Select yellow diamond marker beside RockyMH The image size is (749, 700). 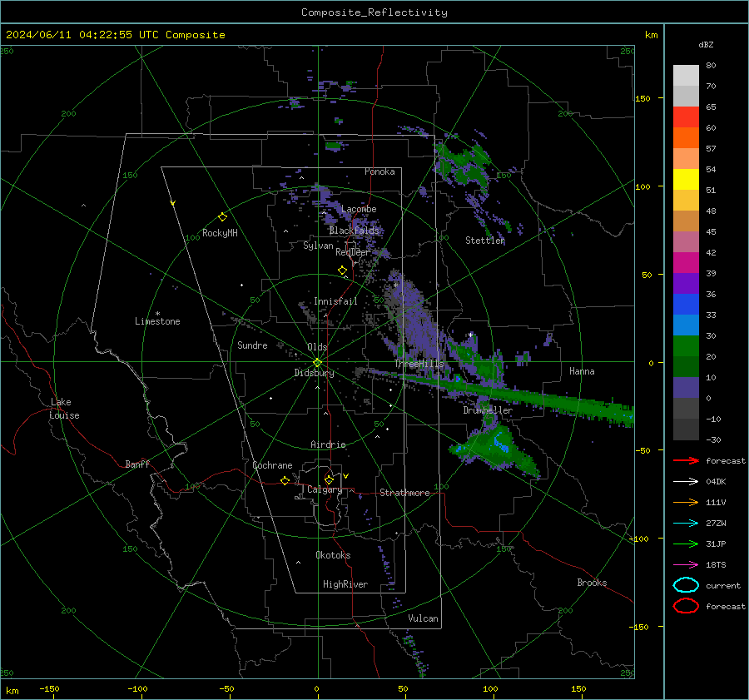222,217
